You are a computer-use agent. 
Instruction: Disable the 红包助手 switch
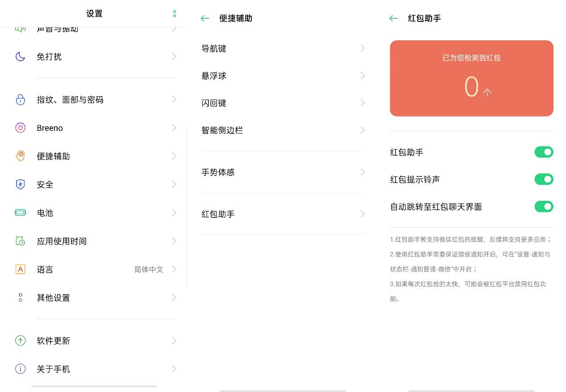[544, 152]
